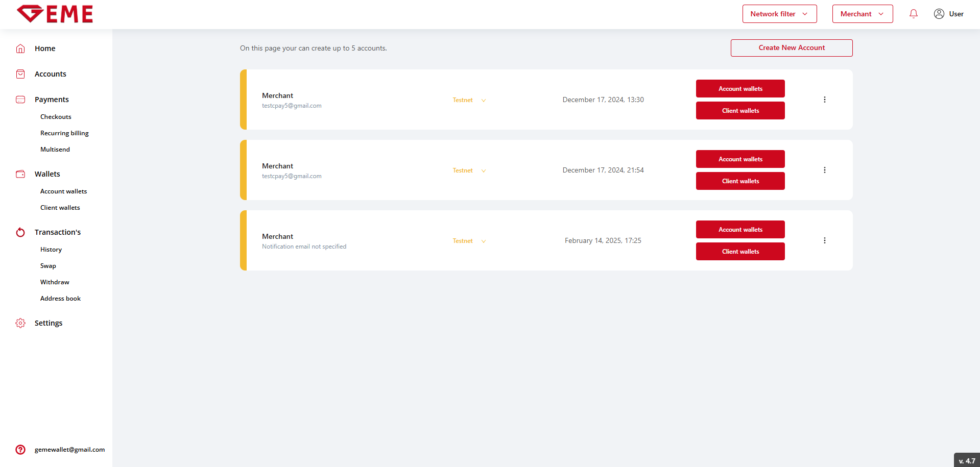The width and height of the screenshot is (980, 467).
Task: Go to Recurring billing menu item
Action: pyautogui.click(x=64, y=133)
